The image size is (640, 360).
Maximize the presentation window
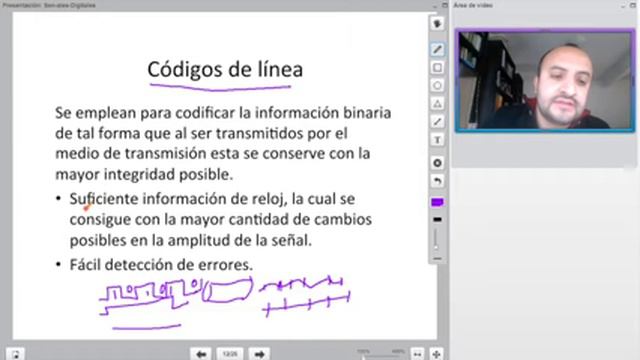coord(445,5)
